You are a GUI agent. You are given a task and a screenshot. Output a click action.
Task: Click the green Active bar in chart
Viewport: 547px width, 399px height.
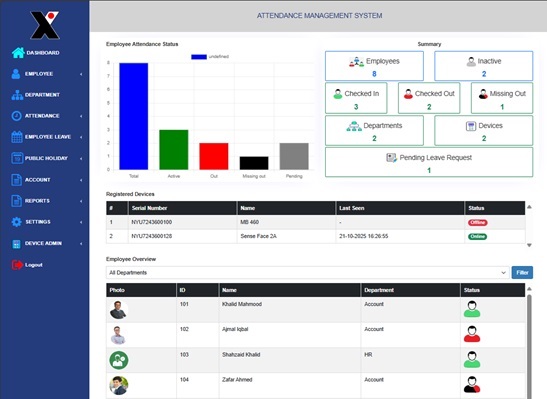point(174,150)
